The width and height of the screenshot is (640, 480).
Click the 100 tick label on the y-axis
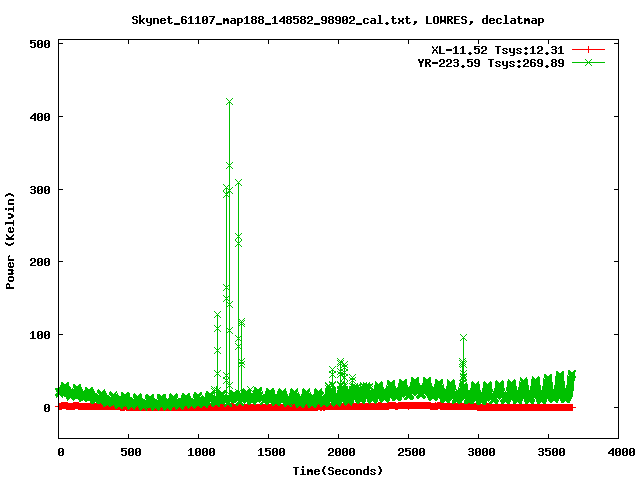[x=41, y=335]
